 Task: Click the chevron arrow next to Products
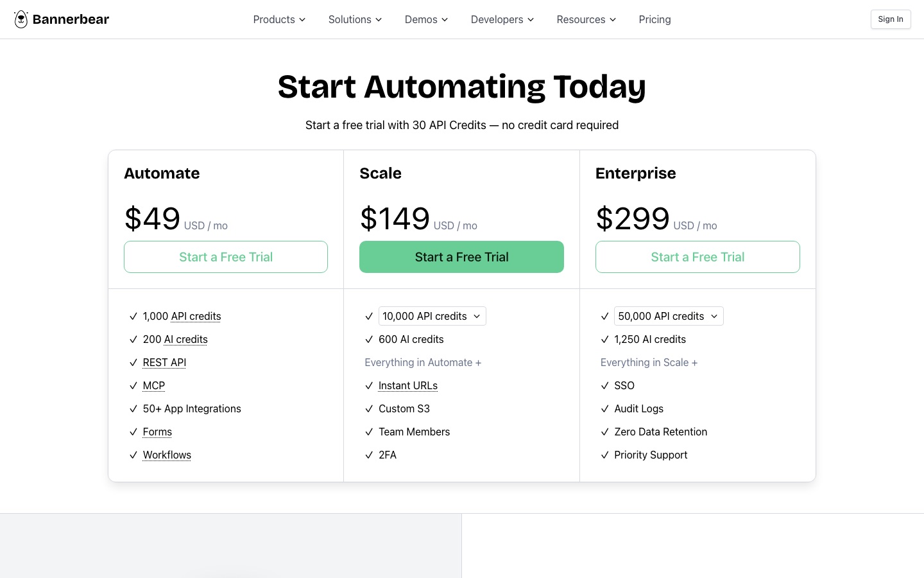click(302, 20)
